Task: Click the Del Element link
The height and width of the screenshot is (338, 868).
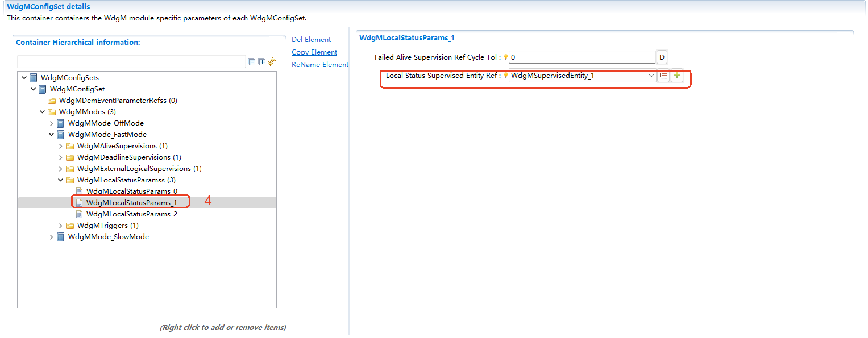Action: tap(311, 40)
